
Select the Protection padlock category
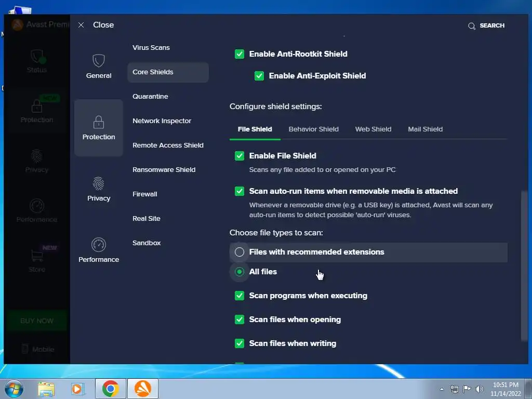(x=99, y=128)
